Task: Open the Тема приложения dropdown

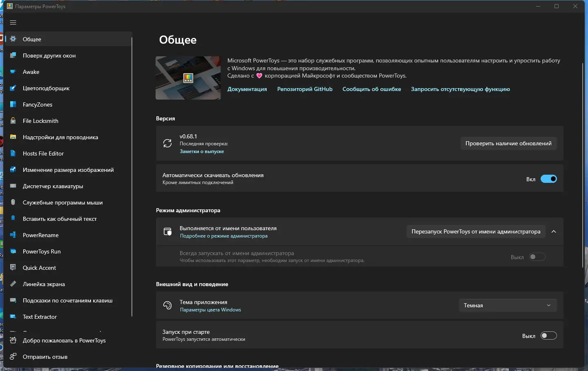Action: pos(507,305)
